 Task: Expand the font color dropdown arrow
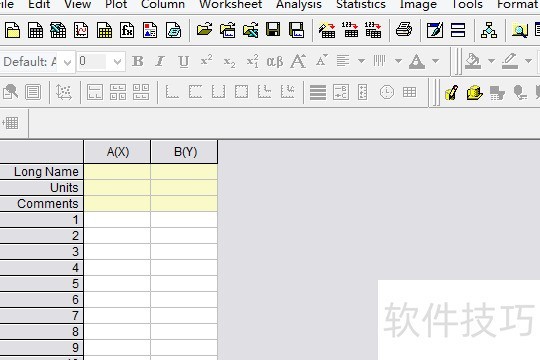coord(435,61)
